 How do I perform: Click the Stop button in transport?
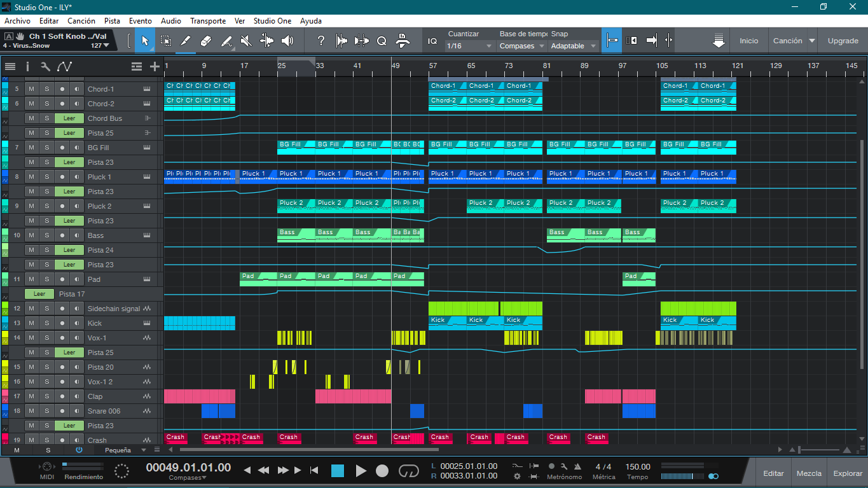coord(338,471)
